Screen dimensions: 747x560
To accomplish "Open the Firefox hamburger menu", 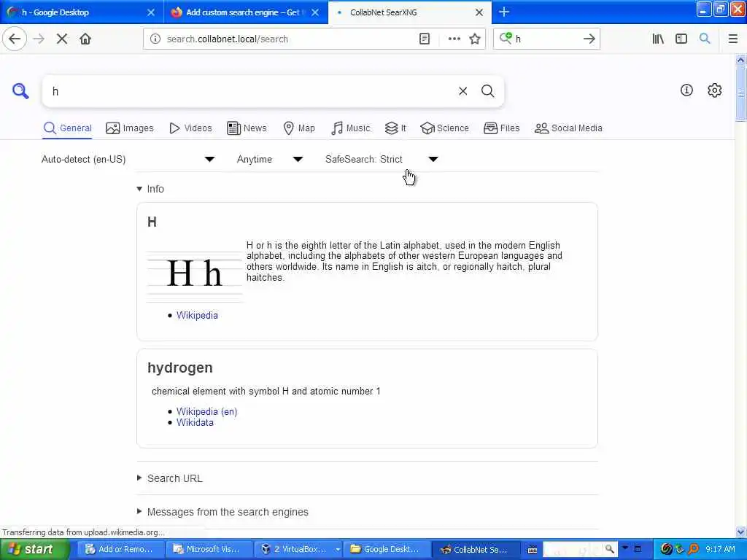I will pos(732,39).
